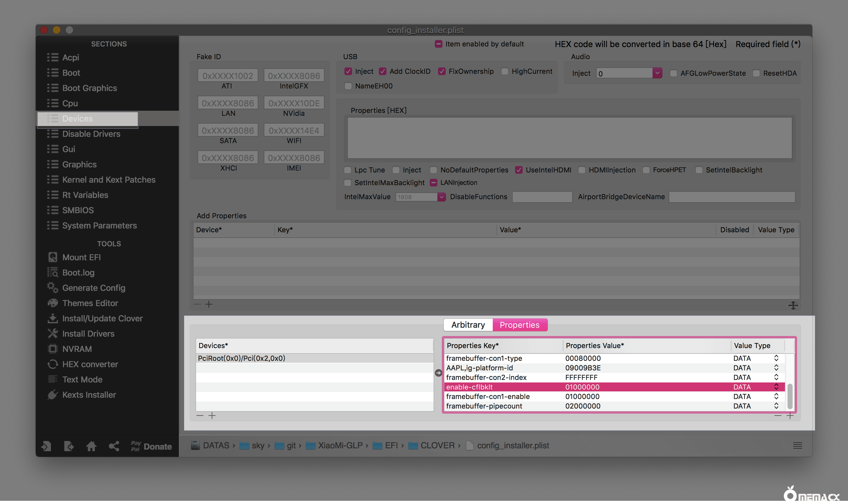Open the Audio Inject dropdown
This screenshot has height=504, width=848.
(658, 73)
